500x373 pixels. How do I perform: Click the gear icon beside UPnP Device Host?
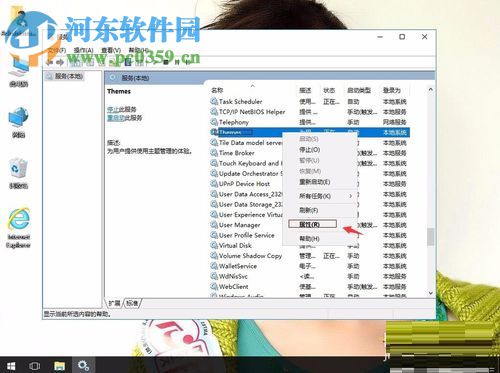point(214,183)
